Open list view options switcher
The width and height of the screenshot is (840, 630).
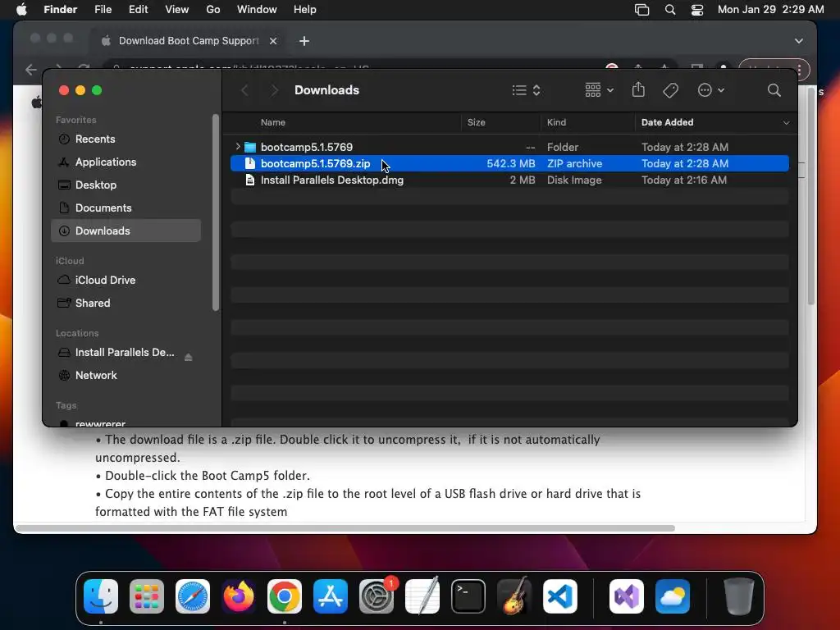coord(526,90)
